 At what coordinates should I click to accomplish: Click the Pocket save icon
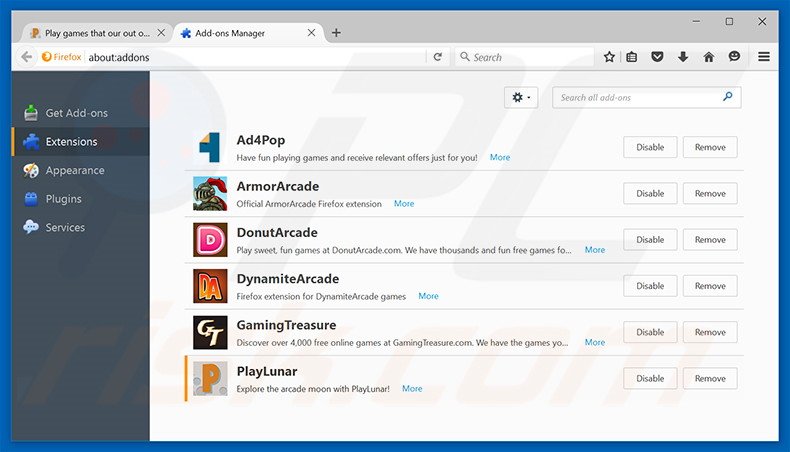click(657, 57)
